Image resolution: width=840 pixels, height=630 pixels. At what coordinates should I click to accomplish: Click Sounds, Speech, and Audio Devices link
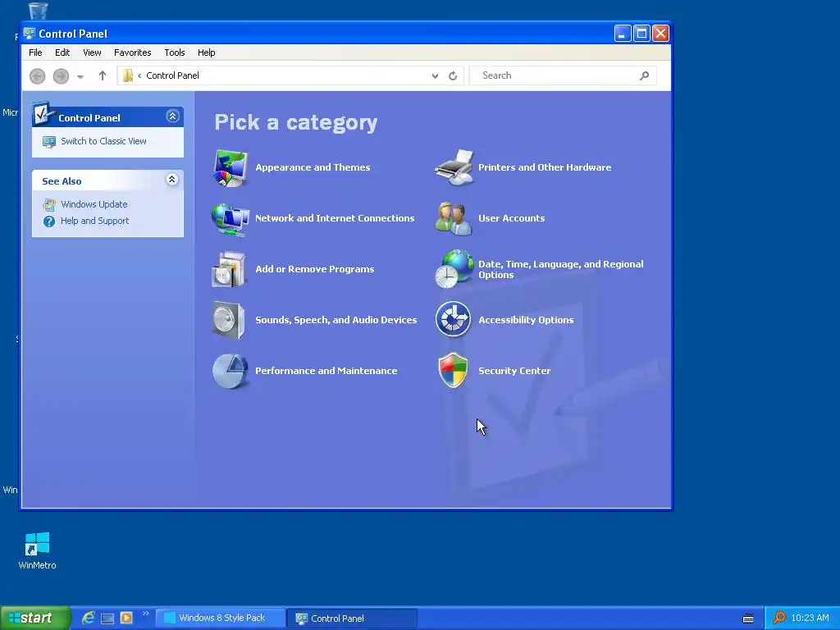coord(336,320)
